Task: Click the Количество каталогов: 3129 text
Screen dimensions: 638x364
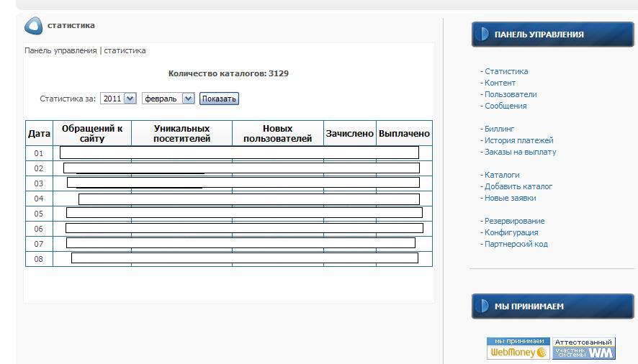Action: click(228, 73)
